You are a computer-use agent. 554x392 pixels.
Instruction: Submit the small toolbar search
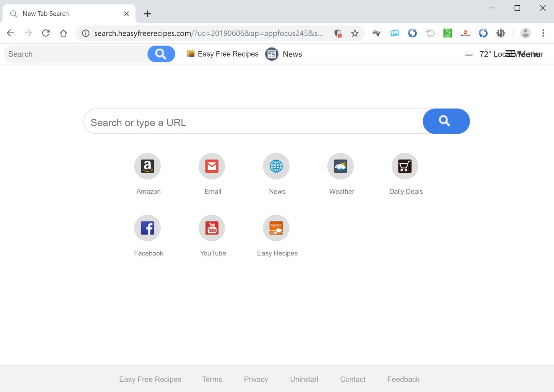click(x=161, y=54)
